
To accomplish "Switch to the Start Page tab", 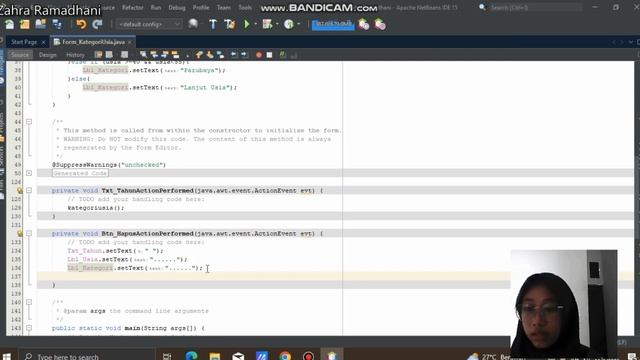I will point(24,42).
